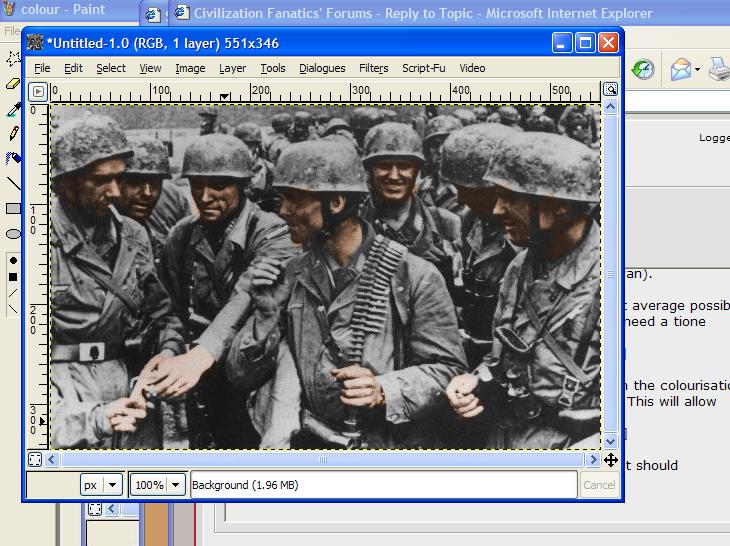
Task: Select forward-slash brush shape in Paint
Action: click(13, 293)
